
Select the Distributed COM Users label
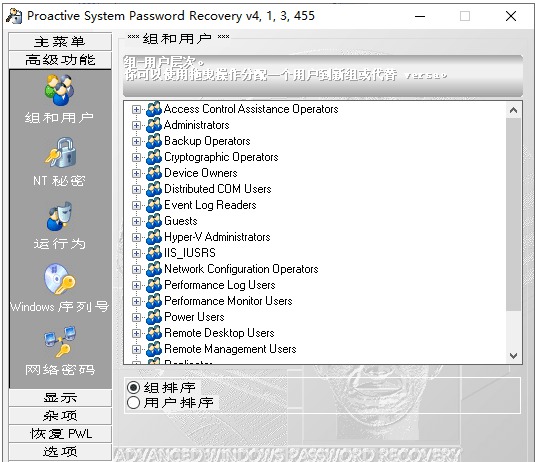click(218, 189)
